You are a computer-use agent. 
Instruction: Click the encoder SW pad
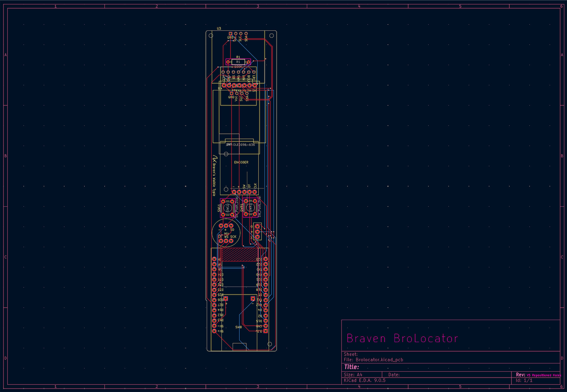coord(244,192)
